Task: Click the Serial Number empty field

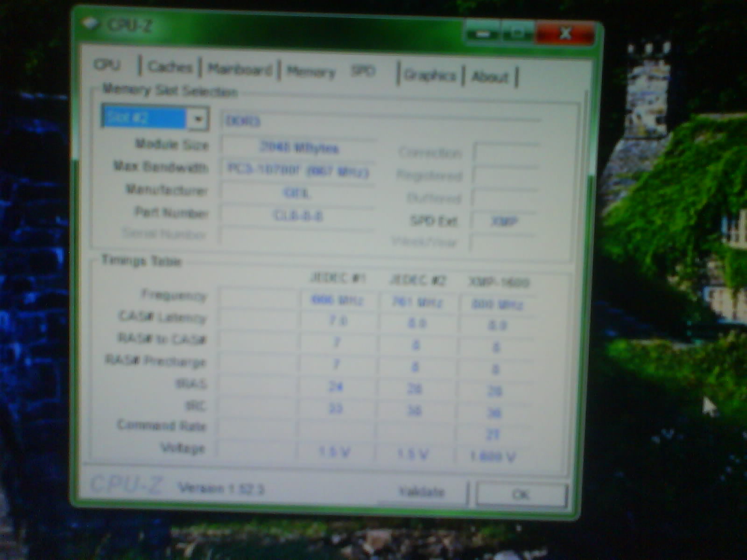Action: point(297,236)
